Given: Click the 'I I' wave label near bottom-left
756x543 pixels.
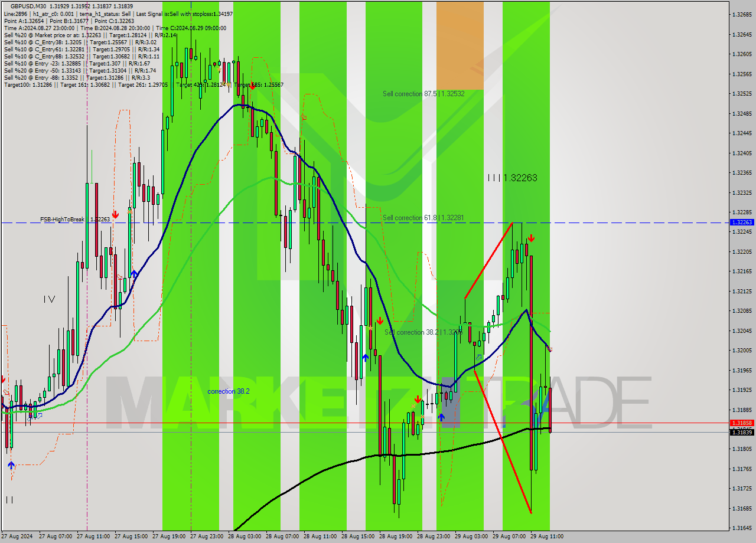Looking at the screenshot, I should (x=9, y=500).
